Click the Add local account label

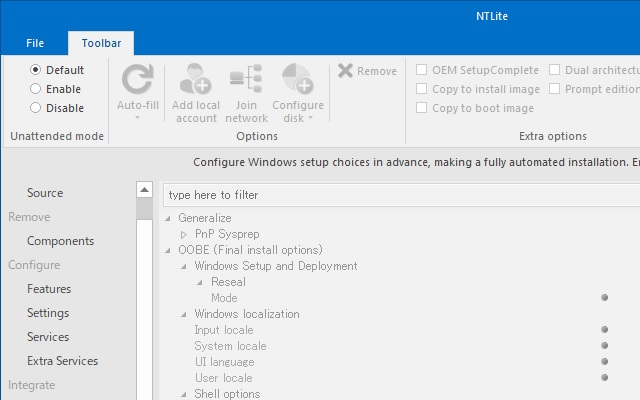click(196, 111)
